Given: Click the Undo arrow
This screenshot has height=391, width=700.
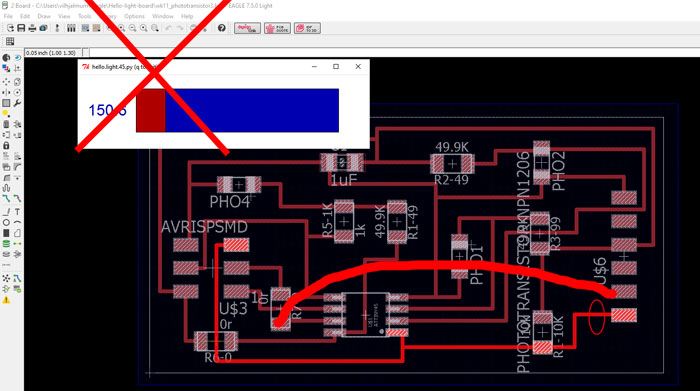Looking at the screenshot, I should tap(168, 28).
